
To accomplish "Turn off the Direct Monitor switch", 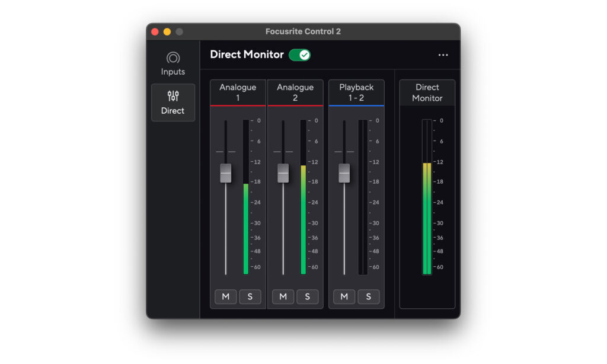I will (x=299, y=55).
